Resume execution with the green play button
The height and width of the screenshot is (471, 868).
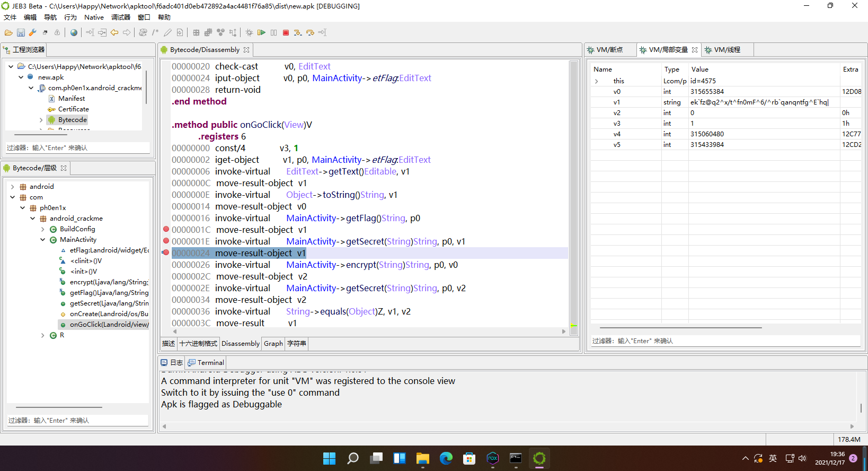(x=261, y=32)
